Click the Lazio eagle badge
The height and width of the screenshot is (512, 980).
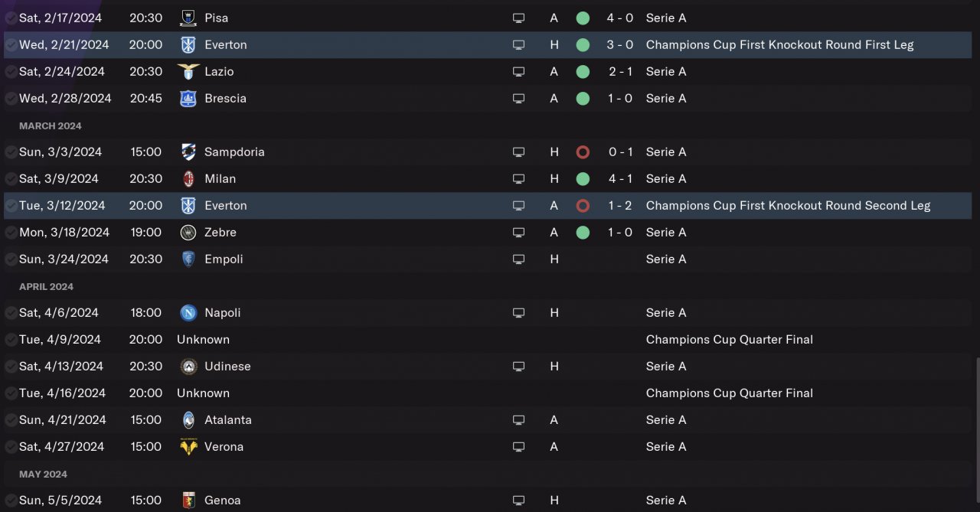tap(188, 71)
